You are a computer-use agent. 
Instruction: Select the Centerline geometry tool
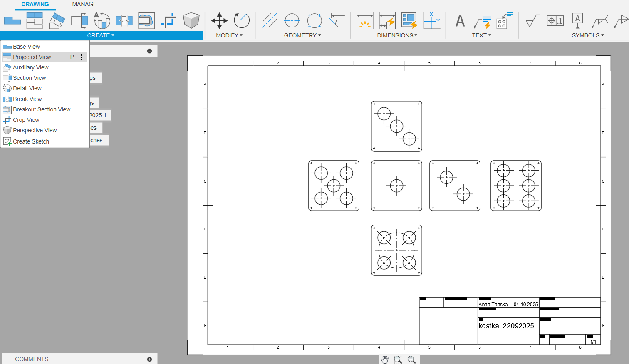(x=270, y=20)
